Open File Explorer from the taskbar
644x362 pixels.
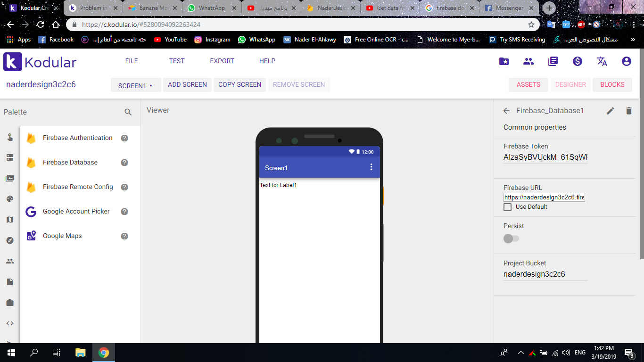(x=81, y=353)
